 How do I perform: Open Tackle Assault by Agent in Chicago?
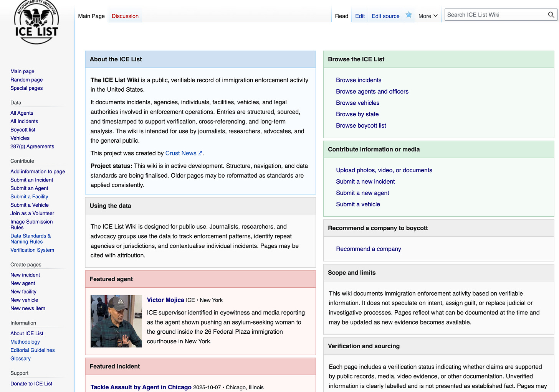141,387
